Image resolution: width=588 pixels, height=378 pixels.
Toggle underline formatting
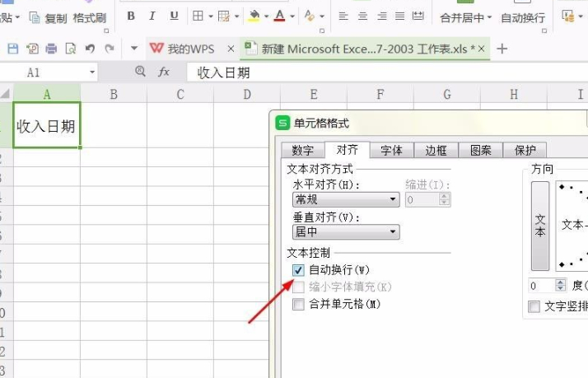(x=174, y=16)
